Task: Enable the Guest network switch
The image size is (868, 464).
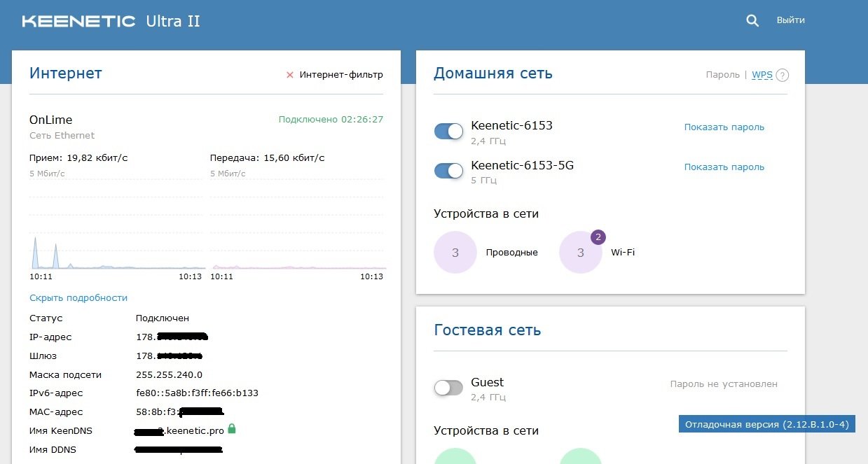Action: (x=448, y=387)
